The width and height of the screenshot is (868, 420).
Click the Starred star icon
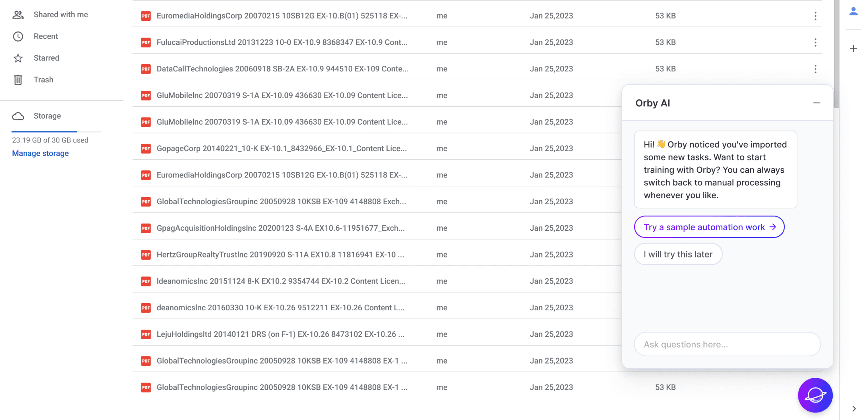[18, 58]
